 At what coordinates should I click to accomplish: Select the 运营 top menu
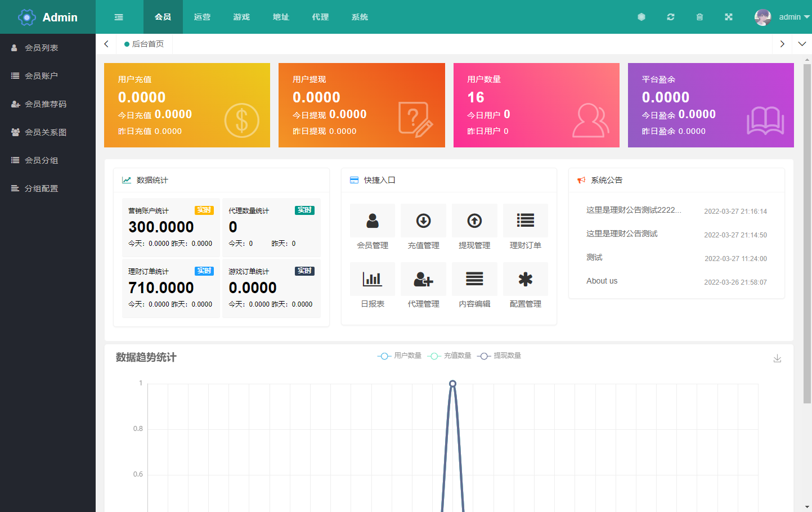click(203, 17)
